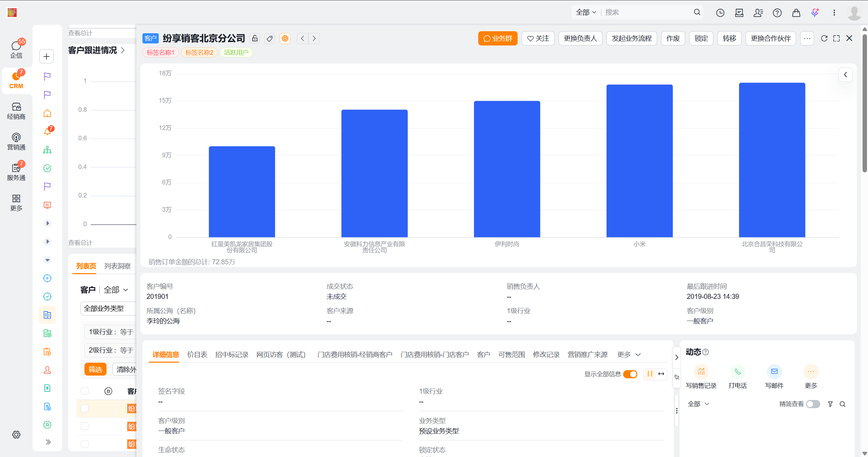
Task: Check the second customer row checkbox
Action: coord(85,426)
